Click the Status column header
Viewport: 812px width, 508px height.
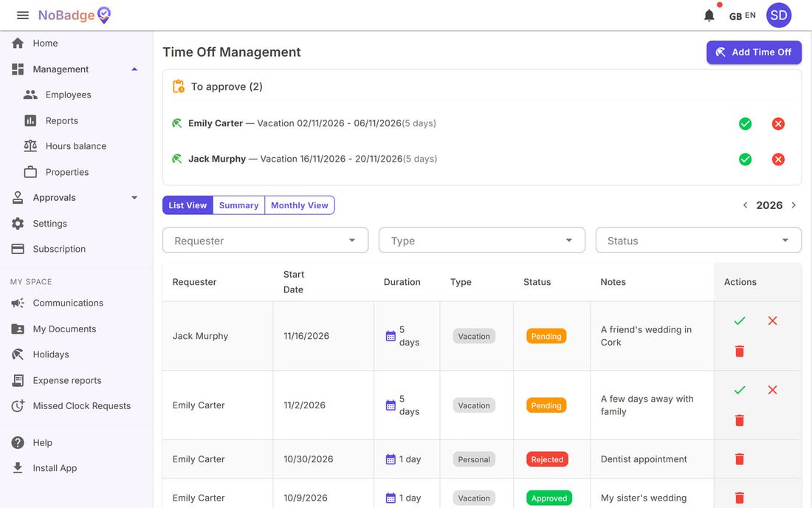537,282
